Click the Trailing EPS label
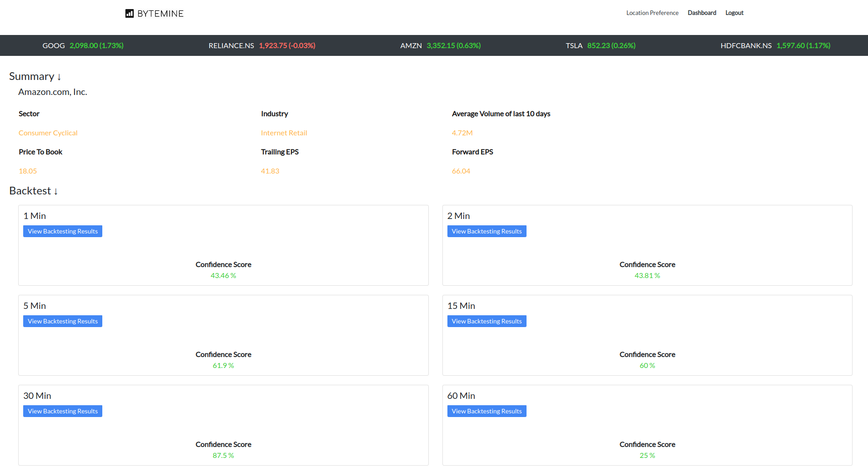The height and width of the screenshot is (472, 868). (x=280, y=152)
